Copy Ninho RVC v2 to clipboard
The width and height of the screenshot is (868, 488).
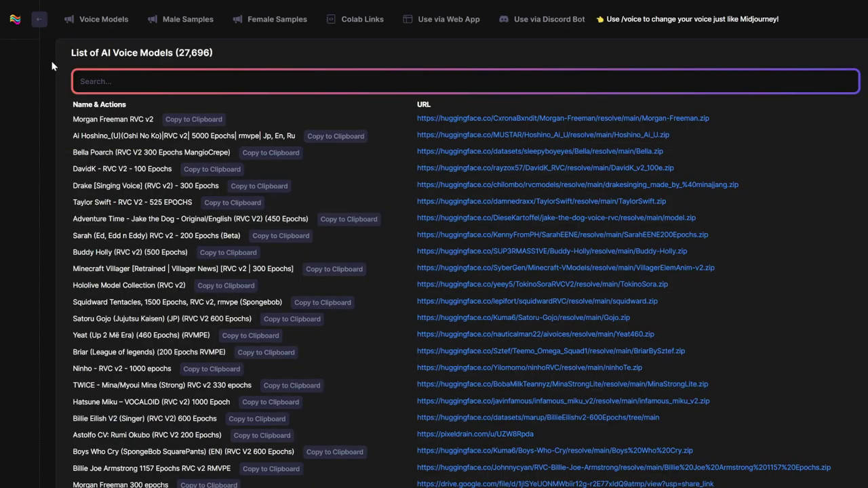point(212,369)
